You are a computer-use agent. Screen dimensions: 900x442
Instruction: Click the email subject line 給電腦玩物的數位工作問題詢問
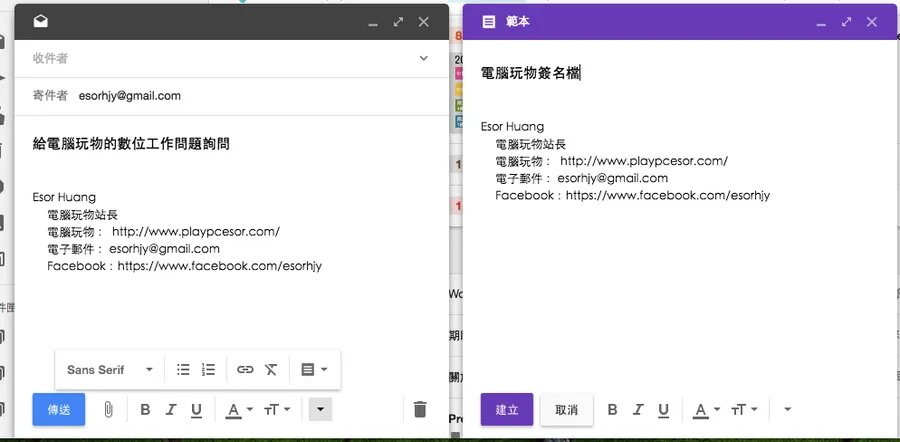point(131,144)
